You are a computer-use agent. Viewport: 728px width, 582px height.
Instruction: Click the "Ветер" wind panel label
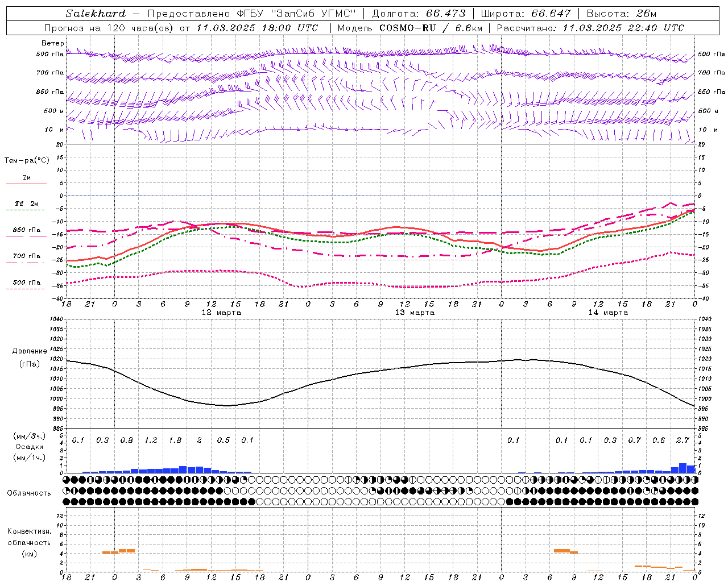[x=53, y=43]
